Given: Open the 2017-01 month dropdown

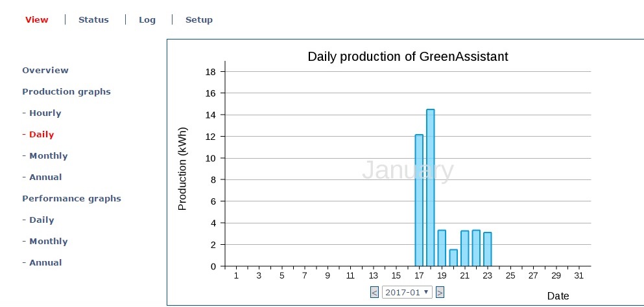Looking at the screenshot, I should [407, 292].
